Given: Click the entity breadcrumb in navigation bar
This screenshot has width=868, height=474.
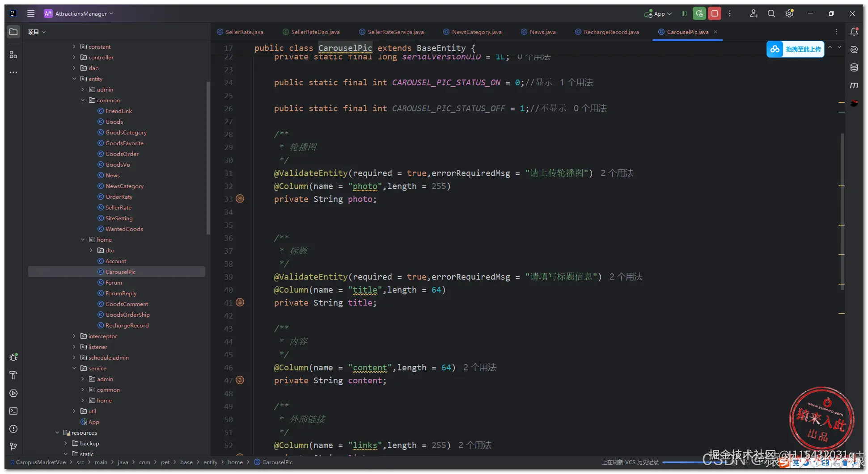Looking at the screenshot, I should (210, 462).
